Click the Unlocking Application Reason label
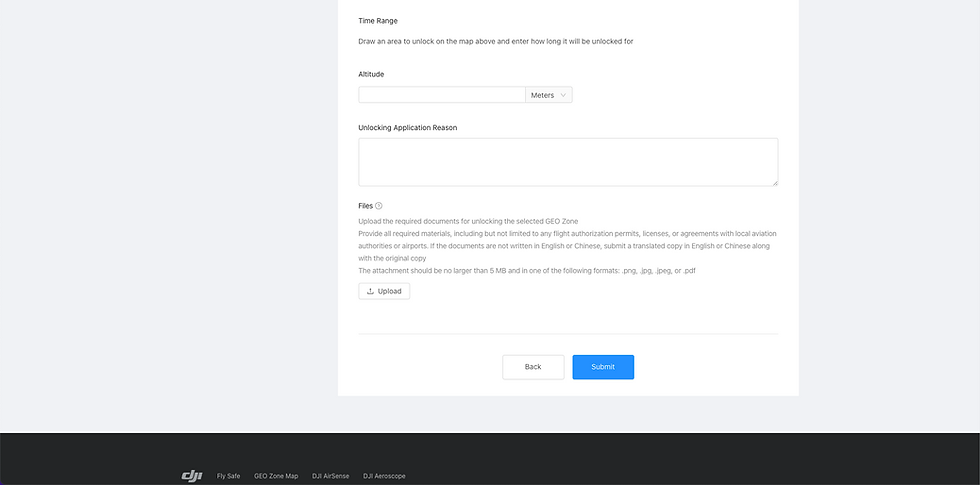 [x=408, y=128]
